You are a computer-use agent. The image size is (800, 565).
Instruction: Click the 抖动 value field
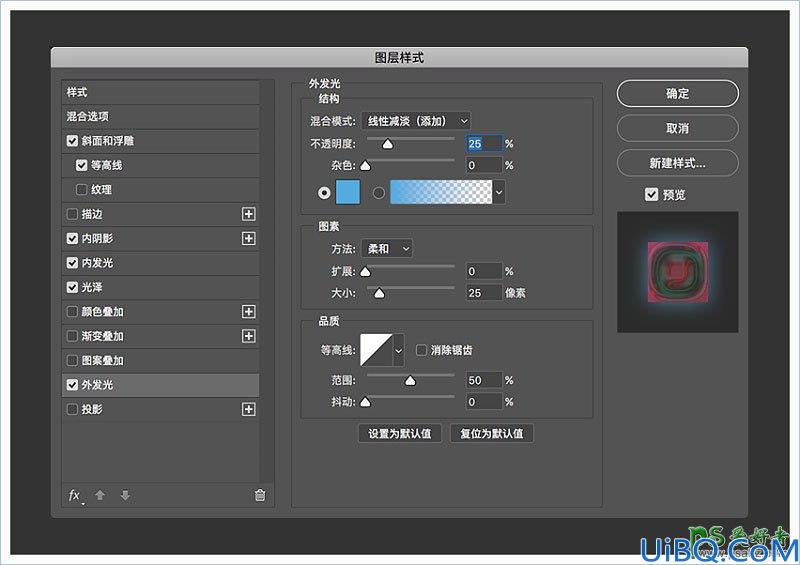(x=484, y=402)
